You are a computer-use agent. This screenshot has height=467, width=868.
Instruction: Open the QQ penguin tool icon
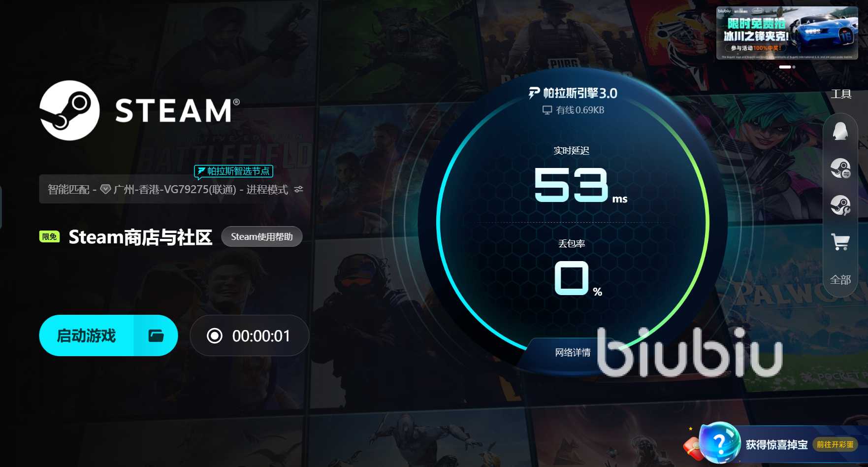pyautogui.click(x=840, y=132)
